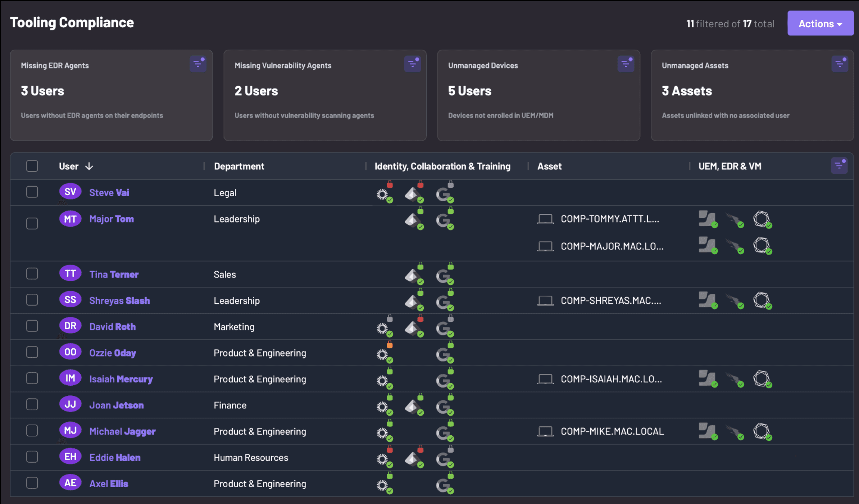
Task: Open Axel Ellis user profile link
Action: [109, 484]
